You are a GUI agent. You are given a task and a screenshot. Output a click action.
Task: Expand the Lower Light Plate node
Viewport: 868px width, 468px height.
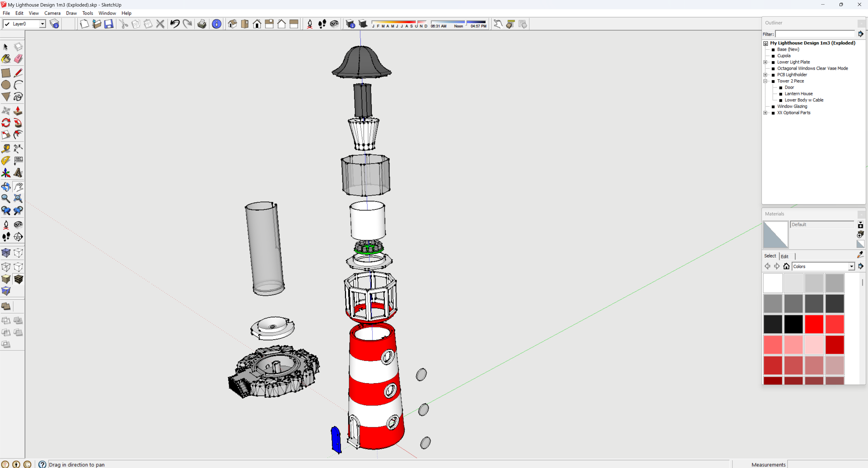coord(765,62)
